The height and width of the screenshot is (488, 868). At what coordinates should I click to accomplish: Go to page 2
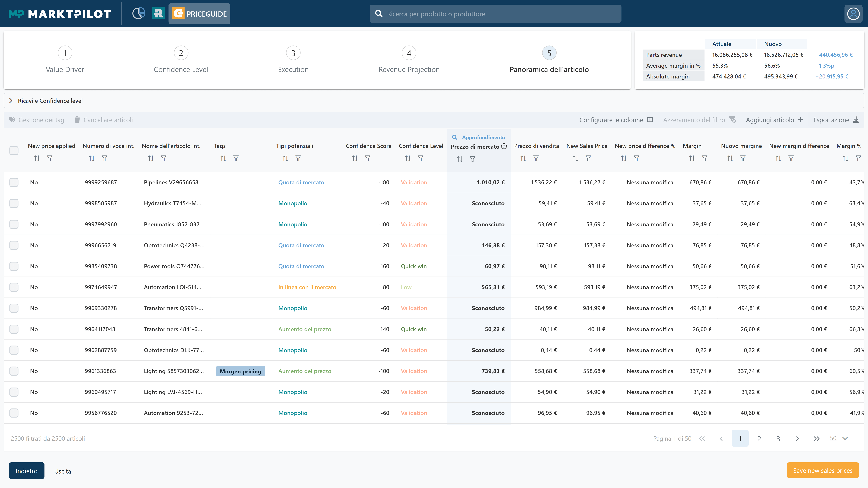[759, 438]
